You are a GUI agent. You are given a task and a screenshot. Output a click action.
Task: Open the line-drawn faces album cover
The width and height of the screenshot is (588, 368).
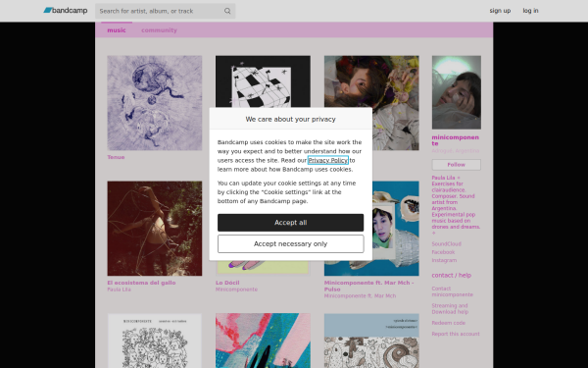tap(155, 341)
